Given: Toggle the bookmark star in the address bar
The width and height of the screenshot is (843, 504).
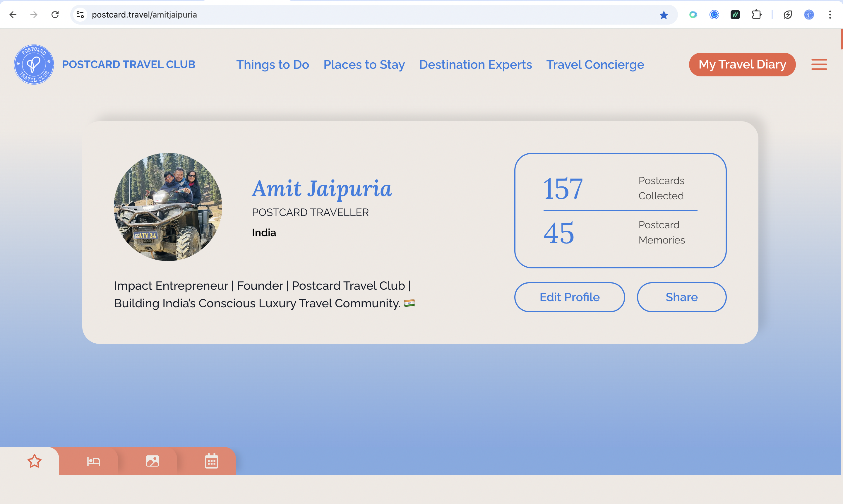Looking at the screenshot, I should click(663, 15).
